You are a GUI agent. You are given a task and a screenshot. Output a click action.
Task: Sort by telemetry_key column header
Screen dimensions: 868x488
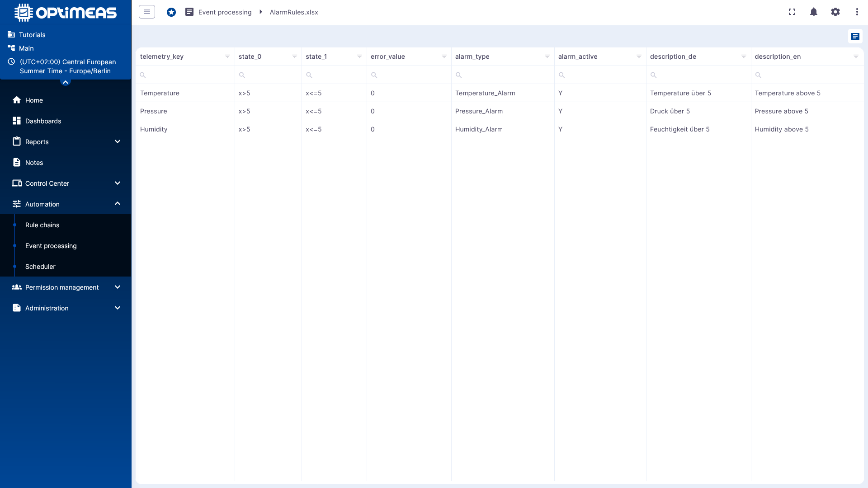click(x=162, y=56)
